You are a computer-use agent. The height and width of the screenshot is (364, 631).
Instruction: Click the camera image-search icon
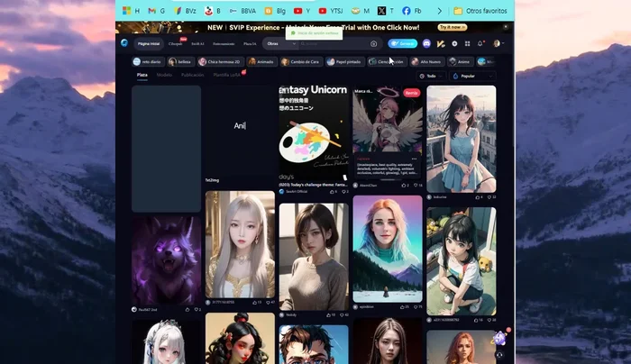tap(374, 43)
